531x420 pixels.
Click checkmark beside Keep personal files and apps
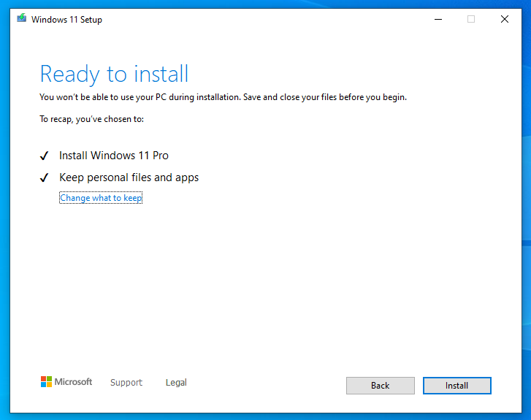click(x=45, y=177)
